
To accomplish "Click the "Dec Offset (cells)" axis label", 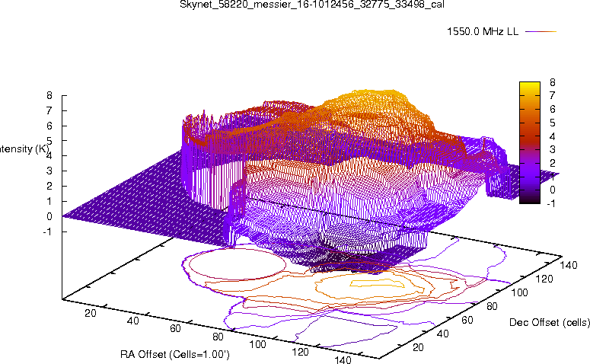I will [x=550, y=322].
